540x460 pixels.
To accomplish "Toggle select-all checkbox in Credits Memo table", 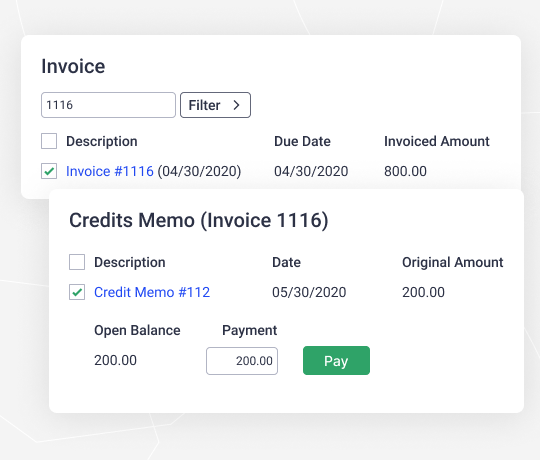I will [77, 262].
